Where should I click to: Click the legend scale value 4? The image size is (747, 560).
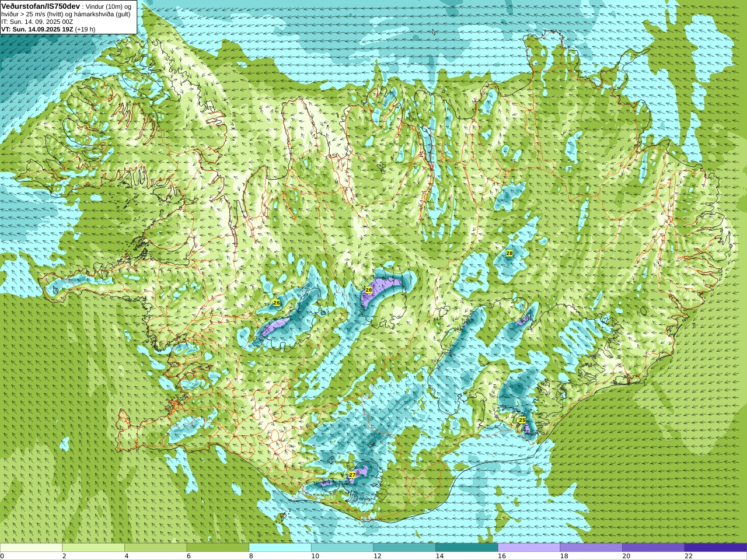127,556
